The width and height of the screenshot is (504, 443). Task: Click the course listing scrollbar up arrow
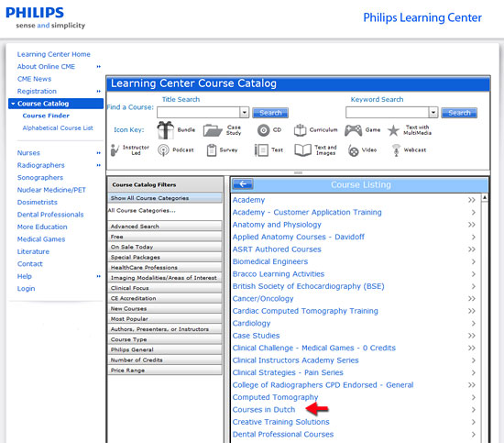pos(485,197)
